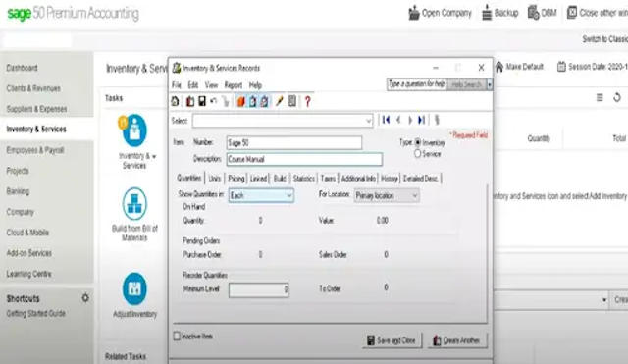
Task: Click the Description field containing Course Manual
Action: point(304,159)
